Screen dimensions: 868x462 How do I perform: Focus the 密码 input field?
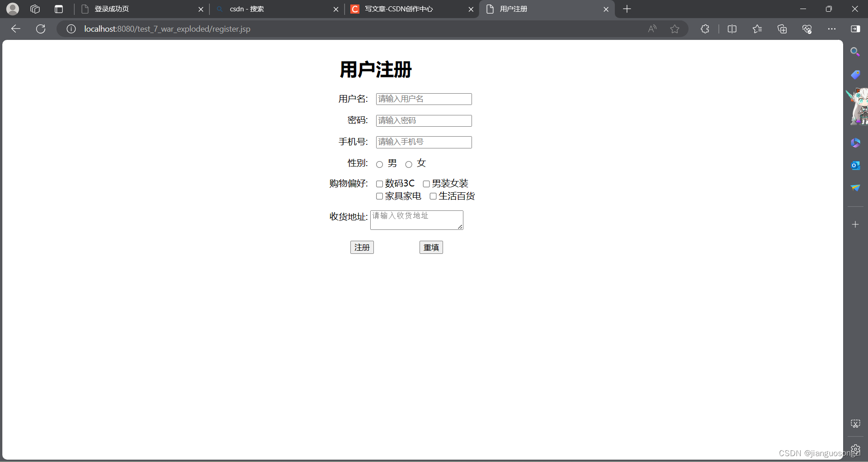(x=424, y=121)
